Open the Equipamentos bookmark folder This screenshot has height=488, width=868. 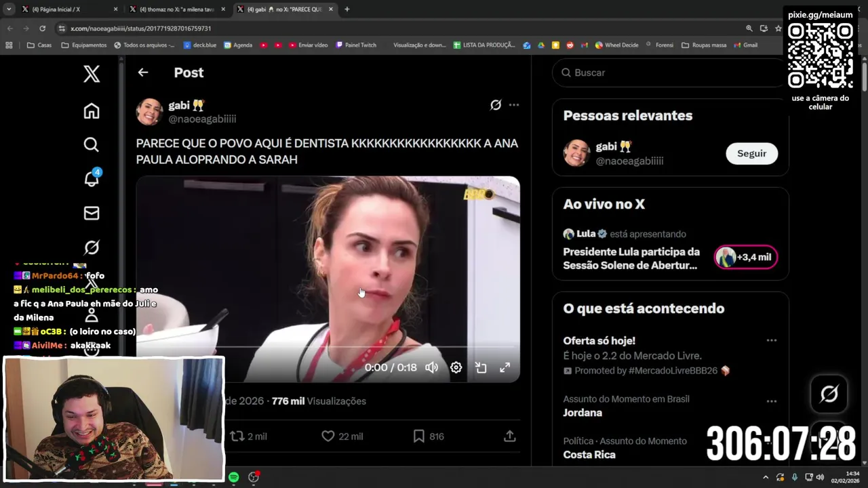84,45
